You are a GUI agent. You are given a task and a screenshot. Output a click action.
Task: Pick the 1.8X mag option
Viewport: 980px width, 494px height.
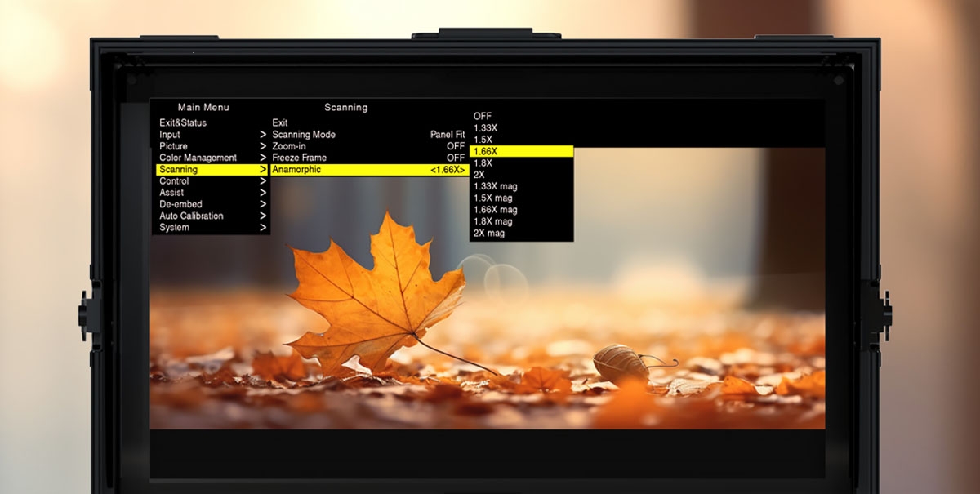click(493, 221)
